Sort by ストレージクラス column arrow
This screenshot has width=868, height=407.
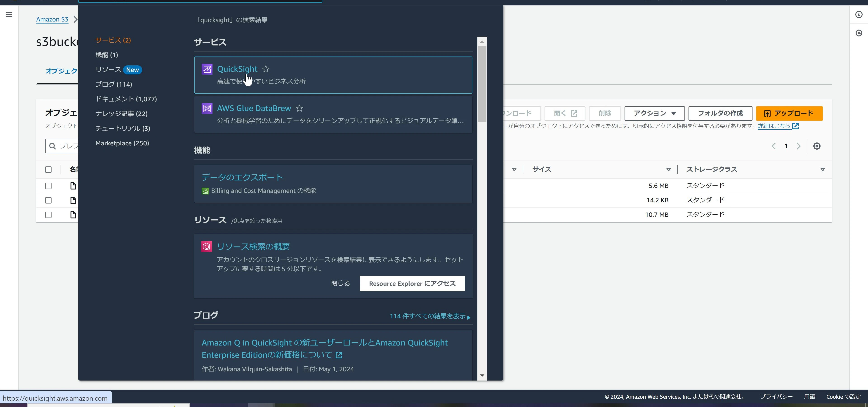[823, 170]
